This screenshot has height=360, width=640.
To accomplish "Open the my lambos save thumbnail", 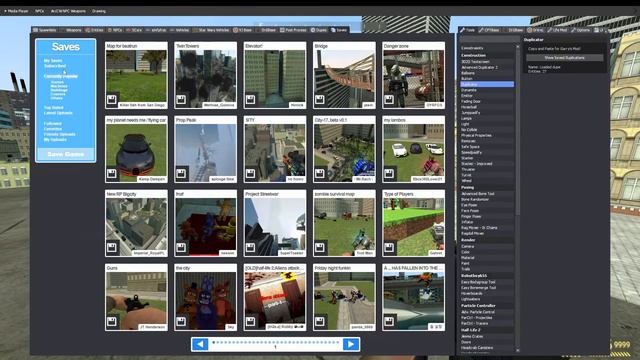I will 413,153.
